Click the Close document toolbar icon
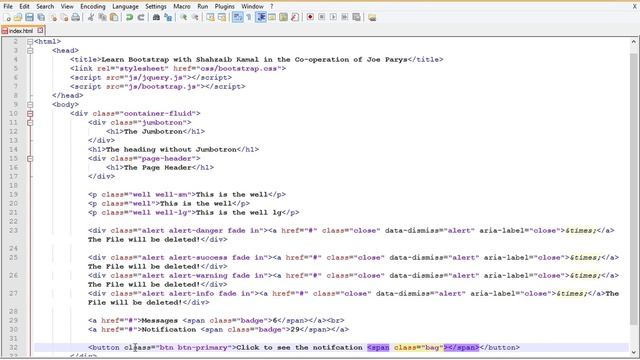 point(53,17)
